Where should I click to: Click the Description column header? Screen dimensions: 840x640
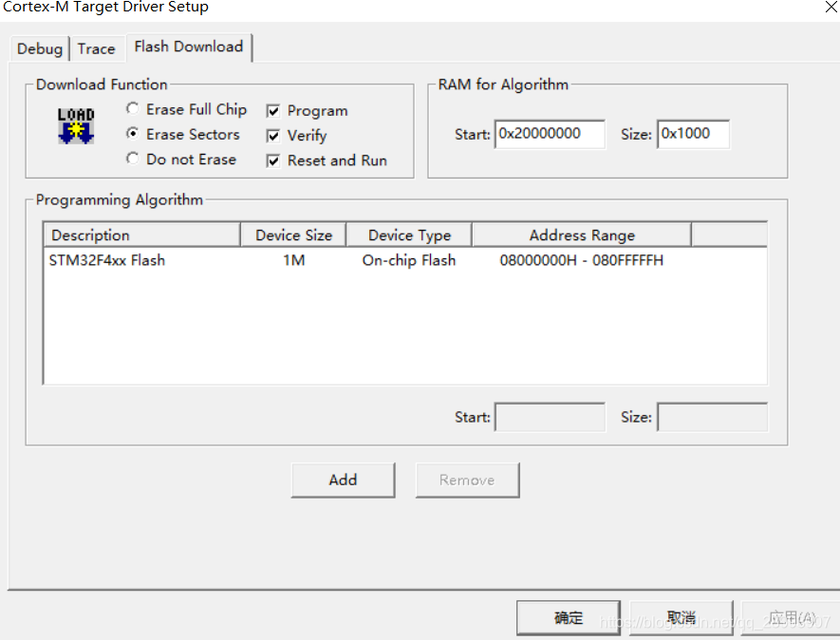(x=142, y=235)
